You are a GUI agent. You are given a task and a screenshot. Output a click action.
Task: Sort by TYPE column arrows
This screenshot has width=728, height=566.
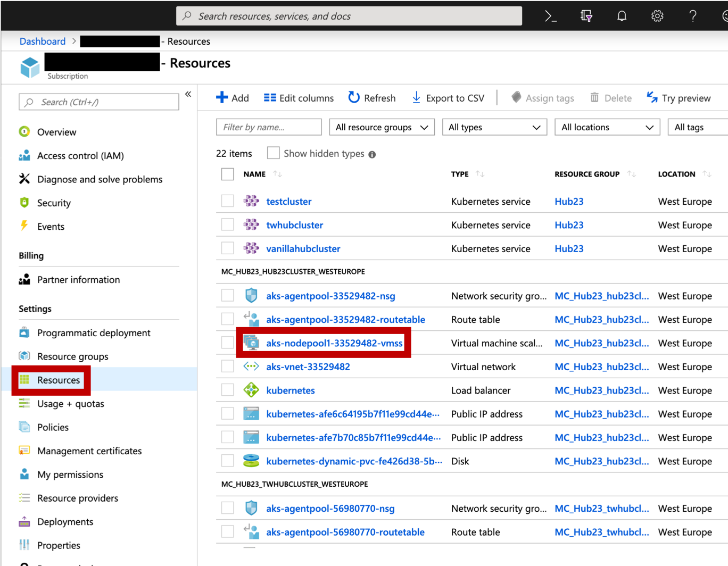click(x=480, y=174)
